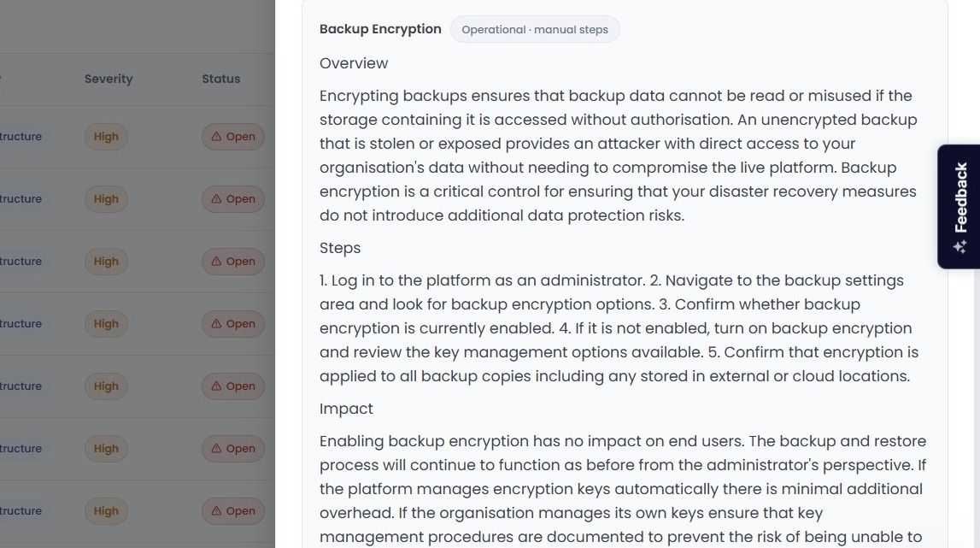Click the fifth row High severity badge
The height and width of the screenshot is (548, 980).
(x=106, y=386)
